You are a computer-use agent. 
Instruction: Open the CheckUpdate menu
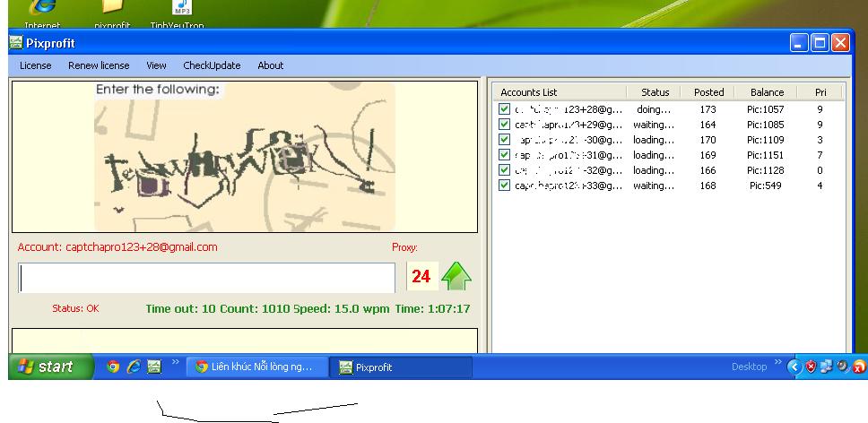coord(212,65)
